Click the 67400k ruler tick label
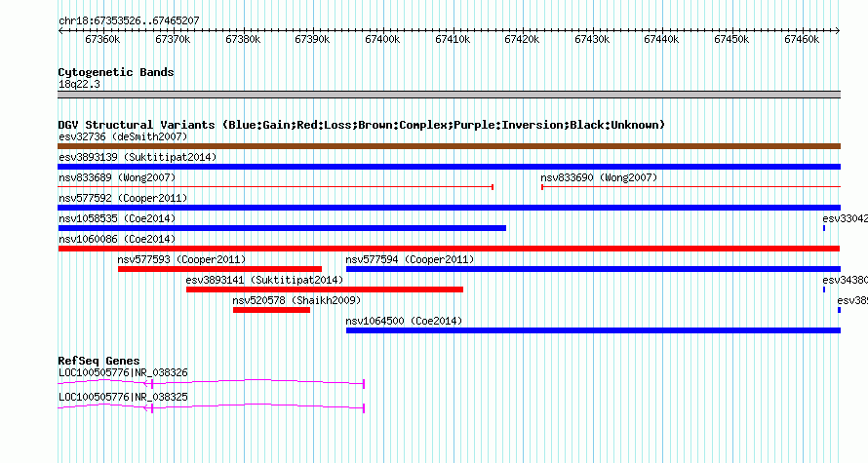 [x=382, y=39]
